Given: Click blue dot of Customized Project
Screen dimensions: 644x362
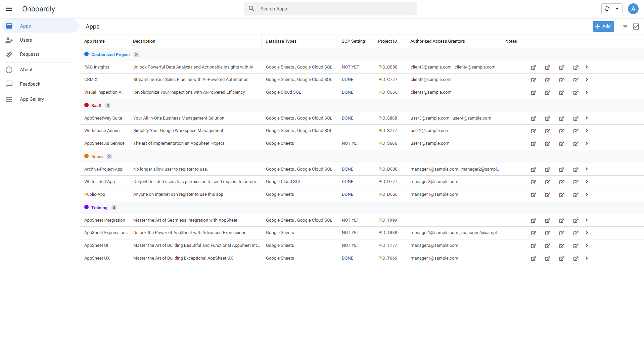Looking at the screenshot, I should (x=86, y=54).
